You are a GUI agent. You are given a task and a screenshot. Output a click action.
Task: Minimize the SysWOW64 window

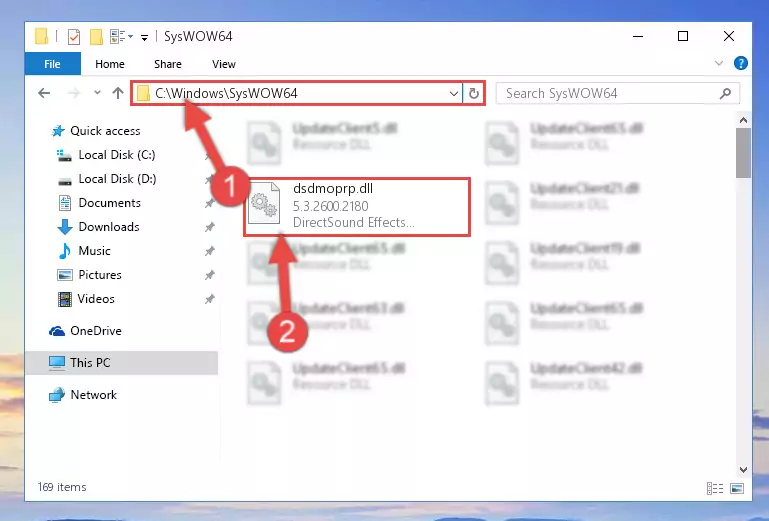638,36
